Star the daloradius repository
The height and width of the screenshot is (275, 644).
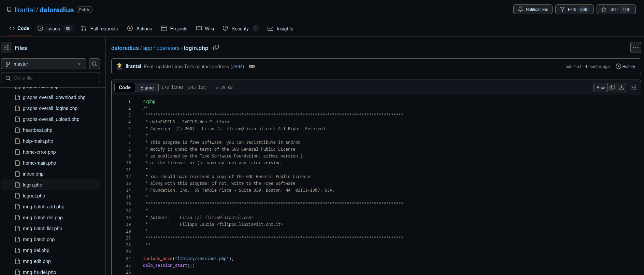tap(616, 9)
